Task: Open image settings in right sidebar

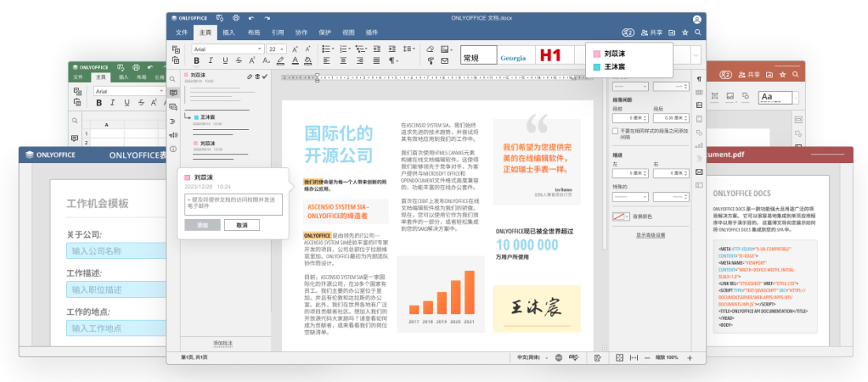Action: point(699,106)
